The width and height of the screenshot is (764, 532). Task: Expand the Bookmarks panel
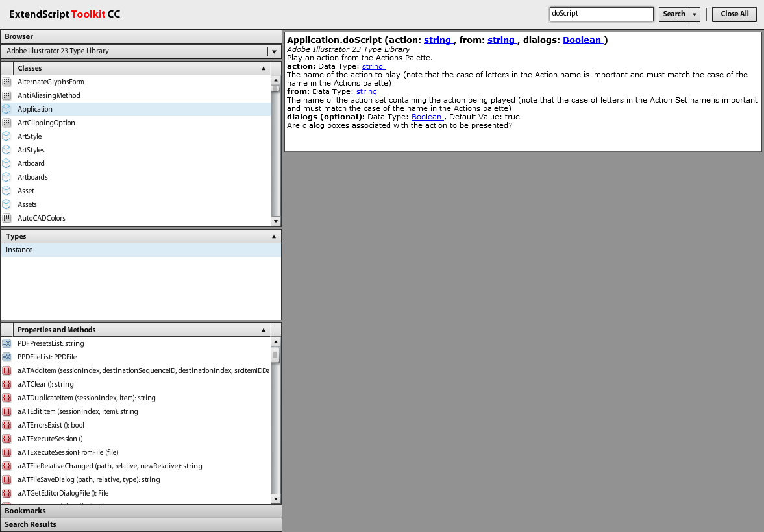pyautogui.click(x=141, y=511)
